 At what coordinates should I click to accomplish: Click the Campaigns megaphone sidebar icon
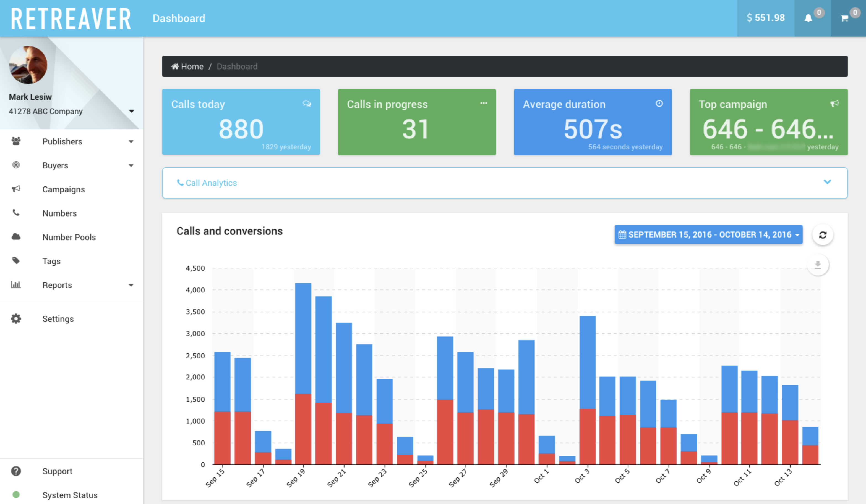coord(16,189)
